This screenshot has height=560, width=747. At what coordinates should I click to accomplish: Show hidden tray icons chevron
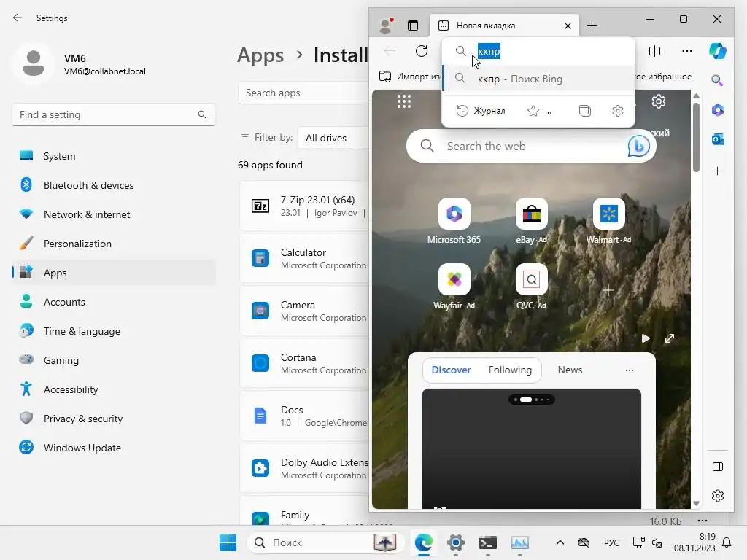(x=560, y=542)
